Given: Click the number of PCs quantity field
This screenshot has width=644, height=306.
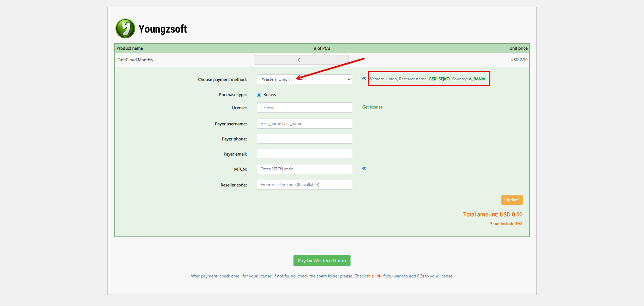Looking at the screenshot, I should click(301, 60).
